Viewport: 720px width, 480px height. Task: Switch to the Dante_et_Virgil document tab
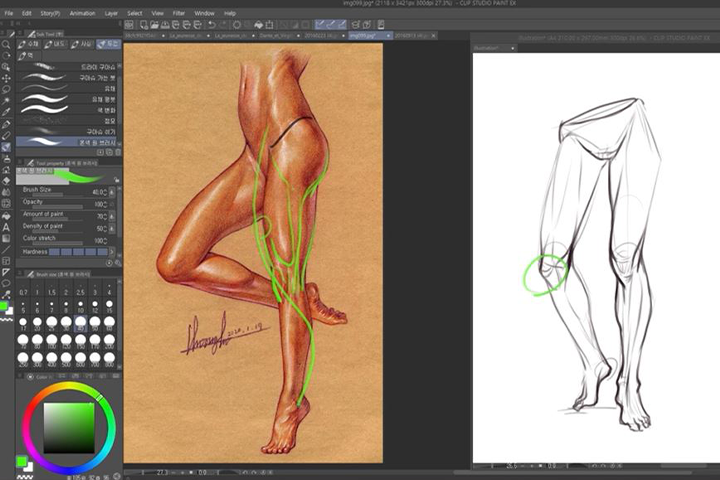coord(279,35)
